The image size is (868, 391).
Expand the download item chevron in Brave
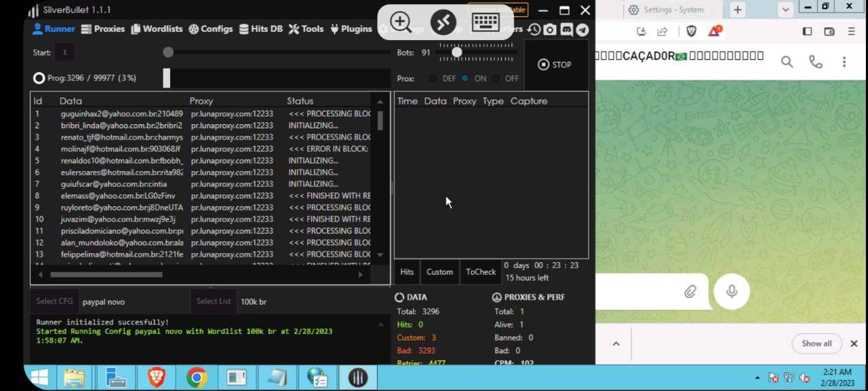tap(616, 343)
